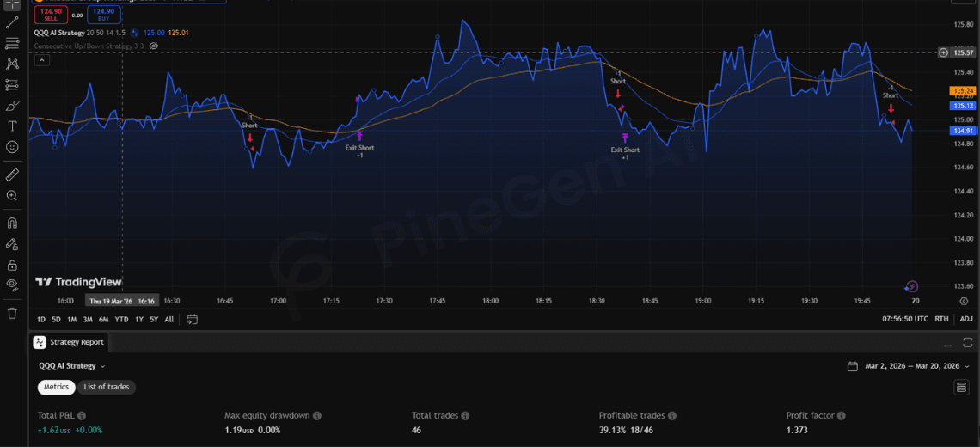Expand the QQQ AI Strategy dropdown
The height and width of the screenshot is (447, 980).
[x=72, y=366]
